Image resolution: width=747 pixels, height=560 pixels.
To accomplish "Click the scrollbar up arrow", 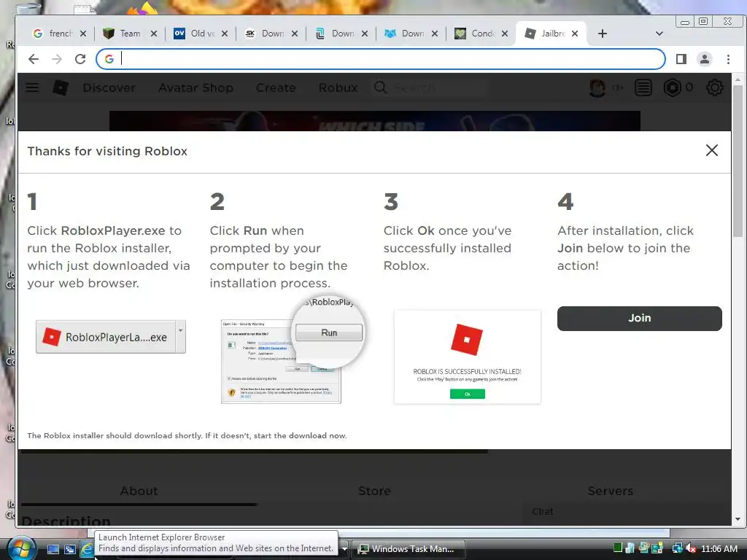I will pos(738,79).
